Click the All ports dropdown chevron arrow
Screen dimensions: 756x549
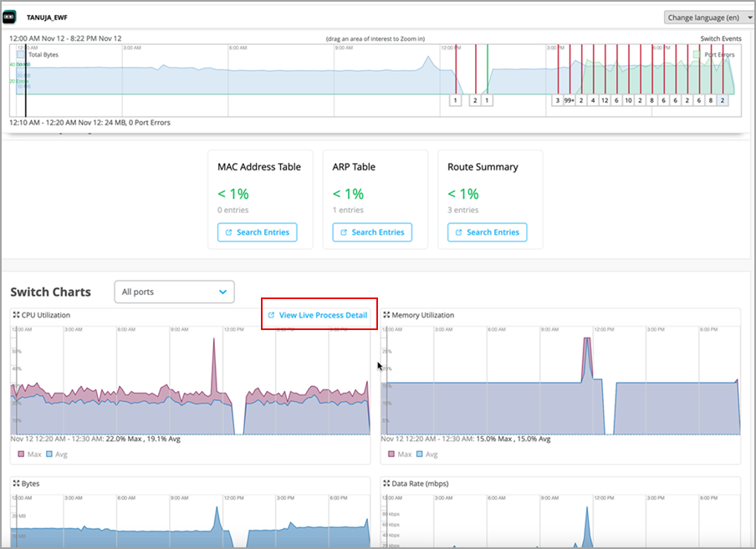(x=222, y=292)
